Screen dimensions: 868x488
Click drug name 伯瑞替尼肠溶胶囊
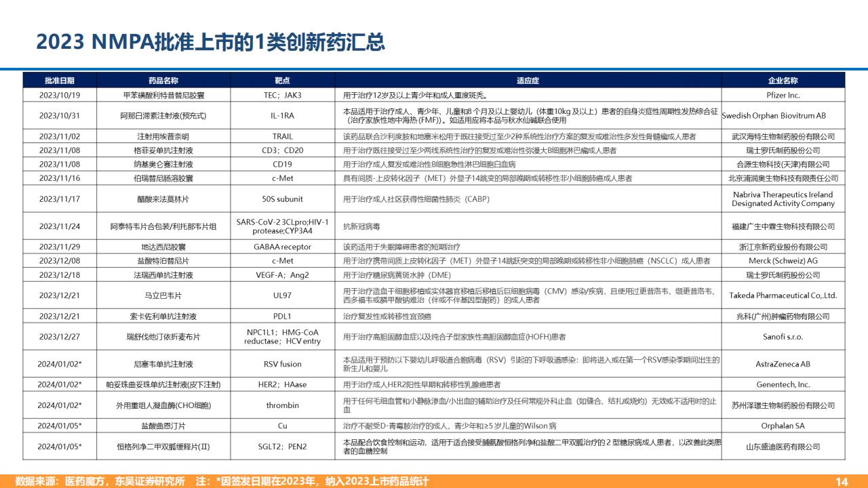pyautogui.click(x=163, y=178)
